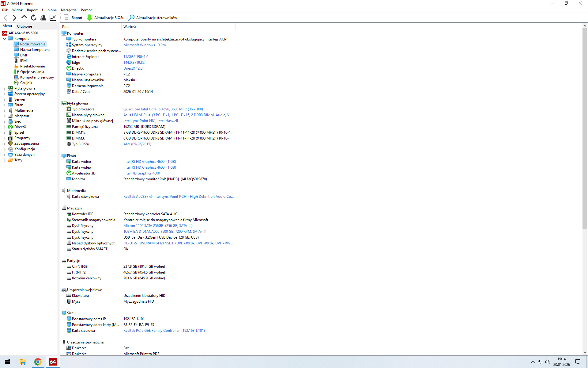Expand the Testy tree node
The image size is (588, 368).
coord(5,160)
